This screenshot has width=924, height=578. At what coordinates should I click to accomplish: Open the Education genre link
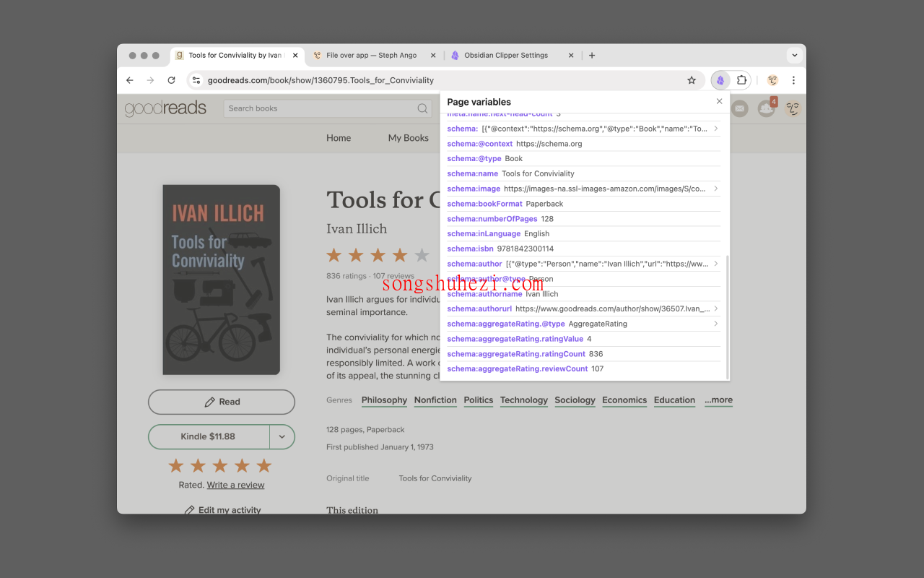674,400
